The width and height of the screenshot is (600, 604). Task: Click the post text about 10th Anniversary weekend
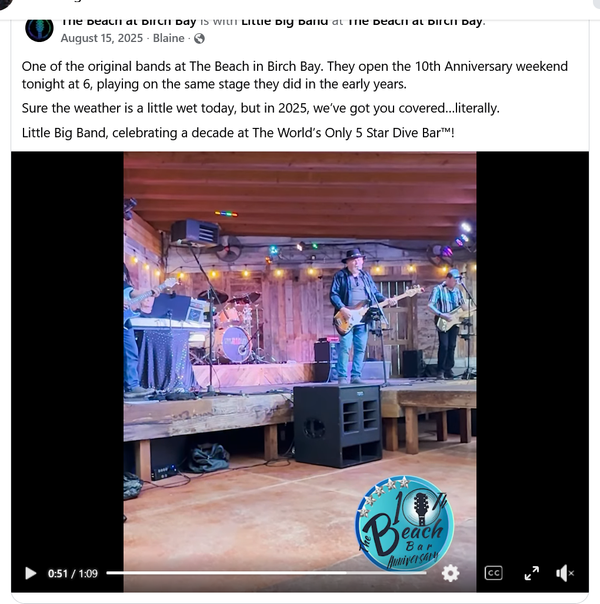point(295,75)
